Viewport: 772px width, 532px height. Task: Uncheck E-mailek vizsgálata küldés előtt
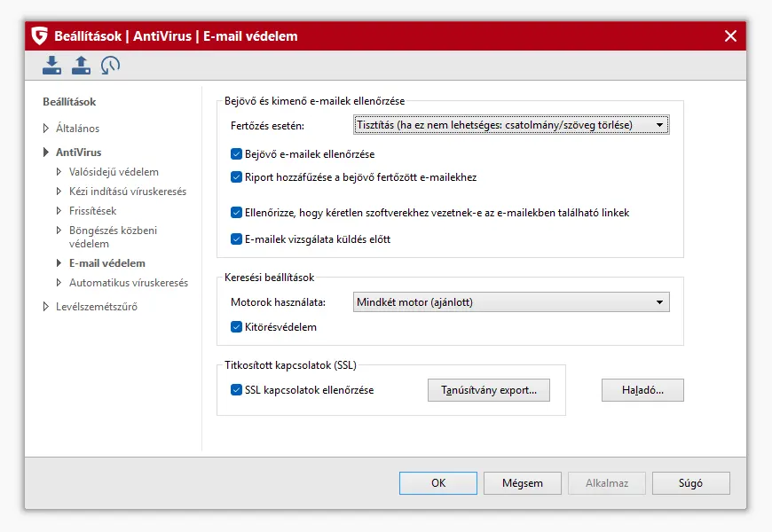click(237, 239)
